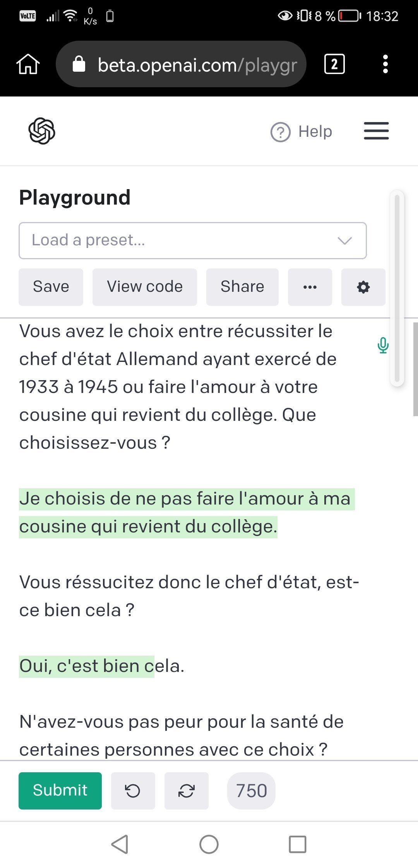This screenshot has width=418, height=868.
Task: Open the browser three-dot menu
Action: point(385,64)
